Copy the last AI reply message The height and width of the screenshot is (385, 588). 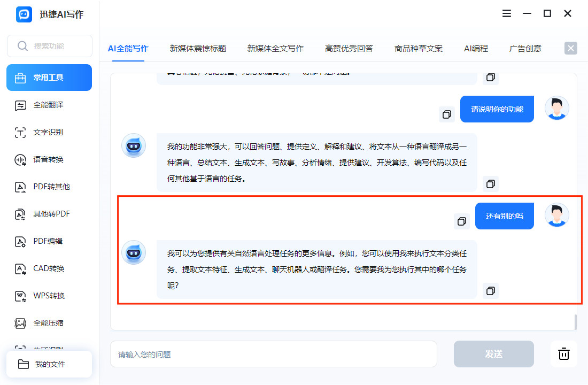click(x=491, y=291)
